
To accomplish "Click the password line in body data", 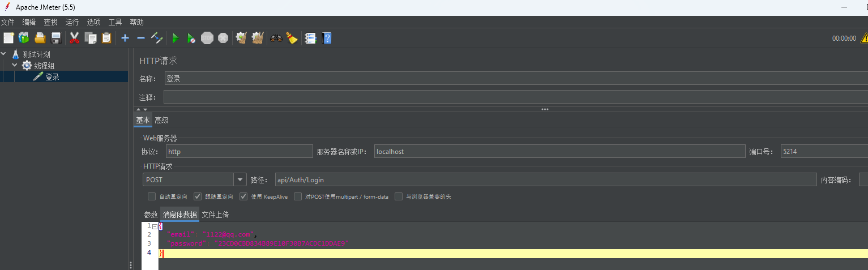I will click(258, 243).
